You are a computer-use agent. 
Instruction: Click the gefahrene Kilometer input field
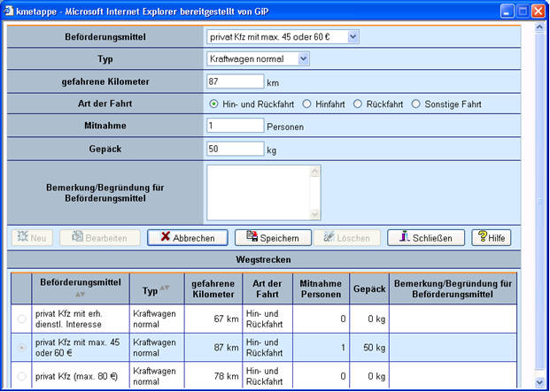(x=236, y=81)
